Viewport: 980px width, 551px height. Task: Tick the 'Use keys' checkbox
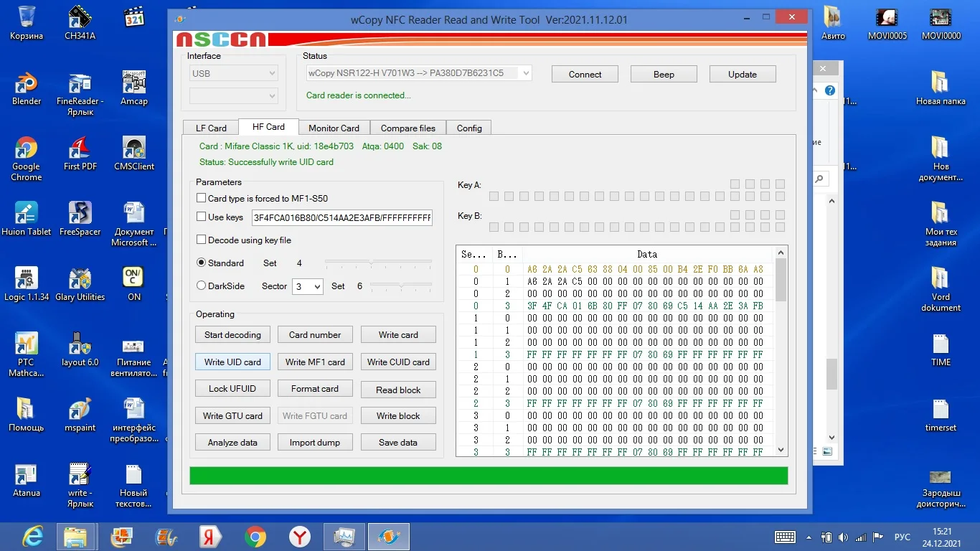202,217
